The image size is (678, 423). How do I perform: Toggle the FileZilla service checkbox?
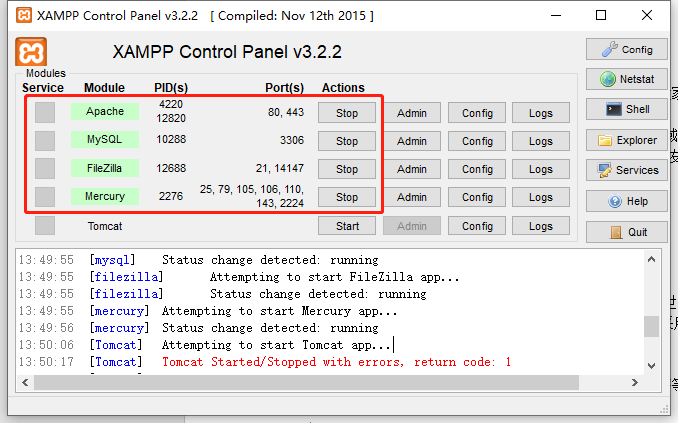coord(45,169)
